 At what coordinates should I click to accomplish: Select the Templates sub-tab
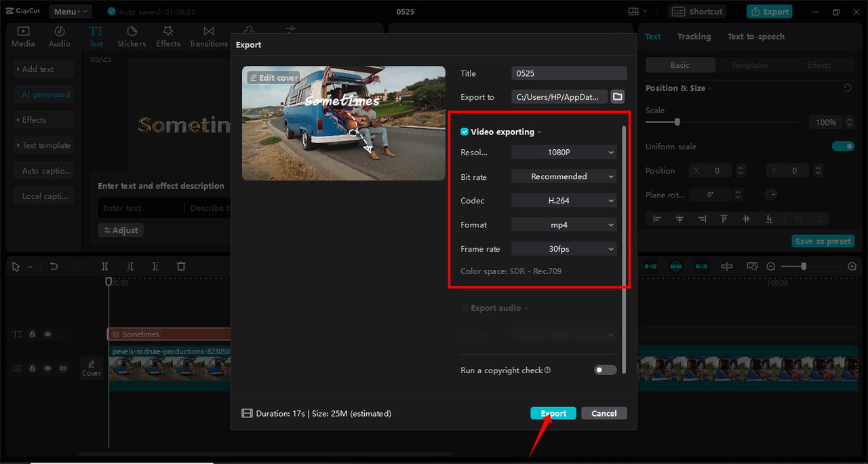pos(749,65)
